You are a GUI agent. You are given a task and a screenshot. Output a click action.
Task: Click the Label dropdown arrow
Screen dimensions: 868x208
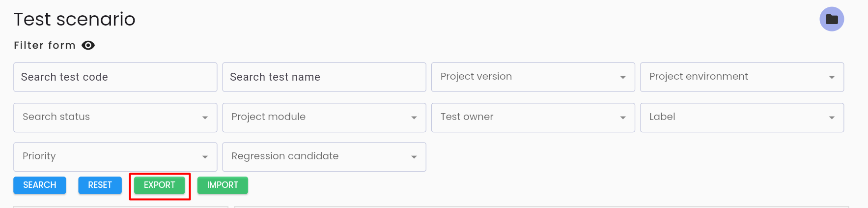tap(832, 118)
